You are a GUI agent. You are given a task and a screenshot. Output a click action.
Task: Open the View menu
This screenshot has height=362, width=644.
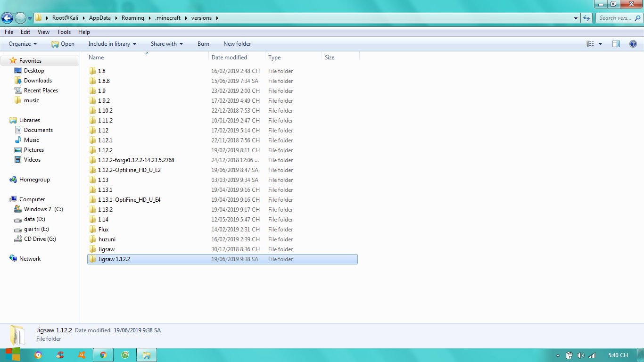[x=43, y=32]
